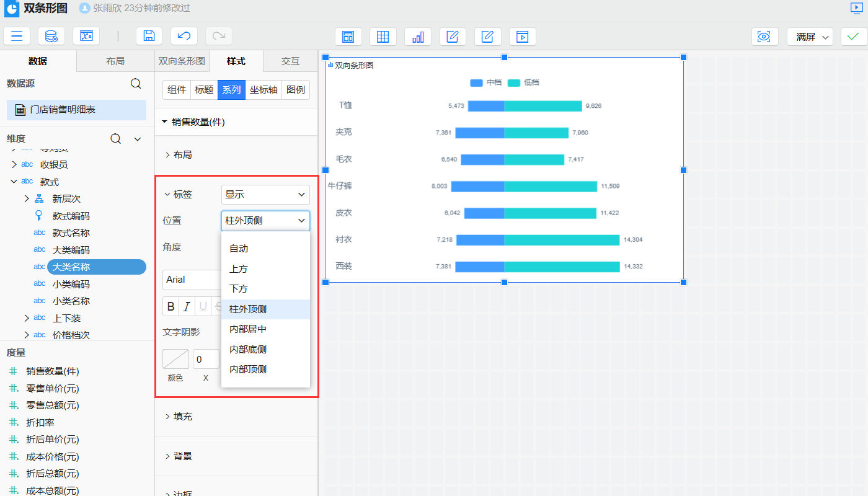This screenshot has width=868, height=496.
Task: Open the 满屏 zoom dropdown
Action: click(810, 37)
